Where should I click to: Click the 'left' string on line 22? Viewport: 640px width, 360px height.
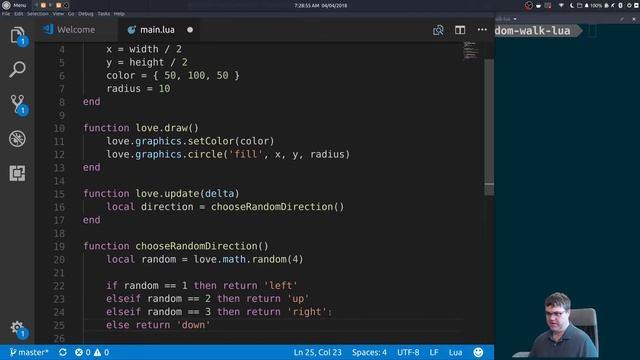281,285
